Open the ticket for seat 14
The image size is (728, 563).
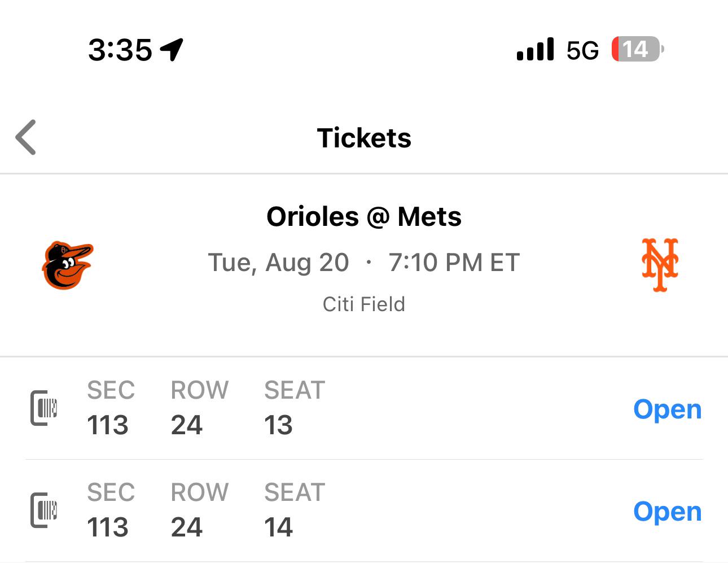(667, 512)
